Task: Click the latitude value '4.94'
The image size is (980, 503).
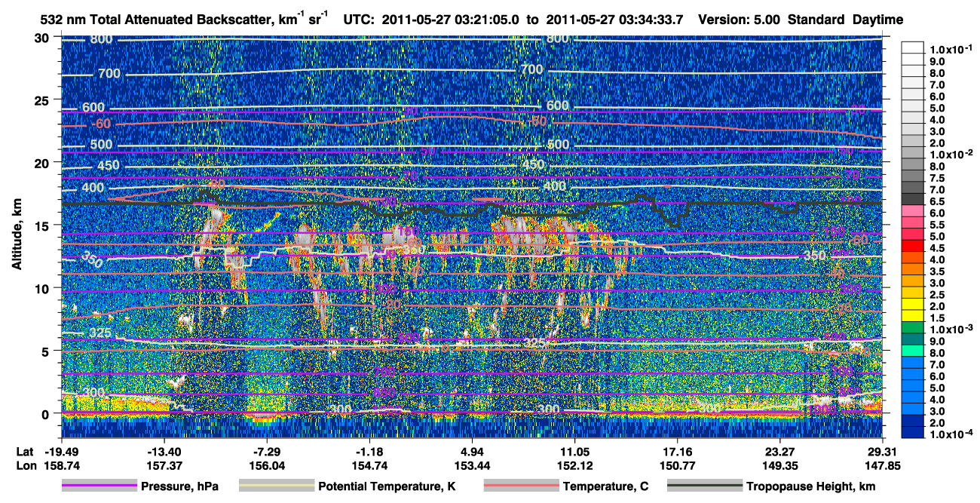Action: tap(472, 452)
